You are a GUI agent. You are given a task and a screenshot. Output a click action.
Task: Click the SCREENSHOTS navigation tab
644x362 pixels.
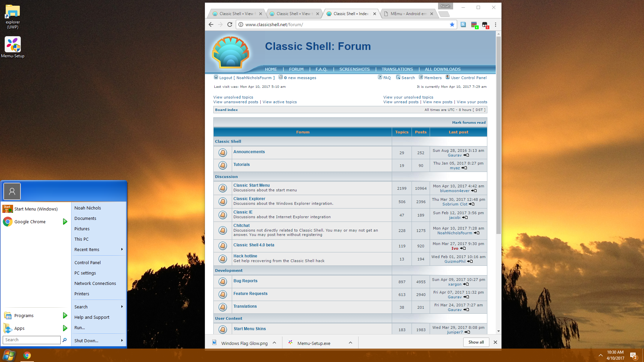[354, 69]
